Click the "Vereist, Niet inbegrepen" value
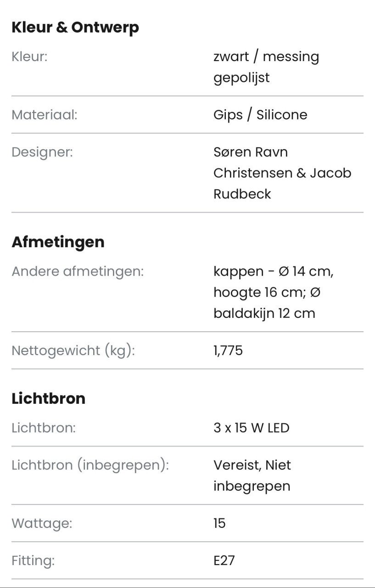Screen dimensions: 375x588 pos(252,475)
